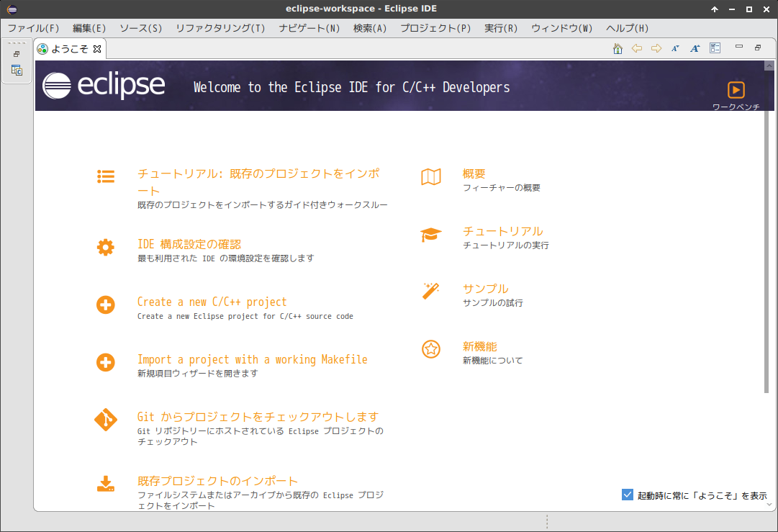Click the Workbench play icon
The image size is (778, 532).
[736, 90]
